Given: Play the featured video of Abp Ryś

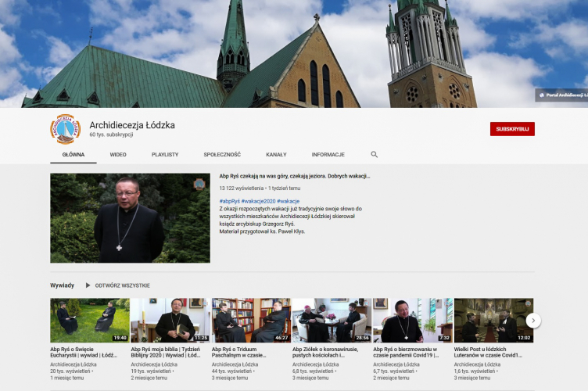Looking at the screenshot, I should click(130, 218).
